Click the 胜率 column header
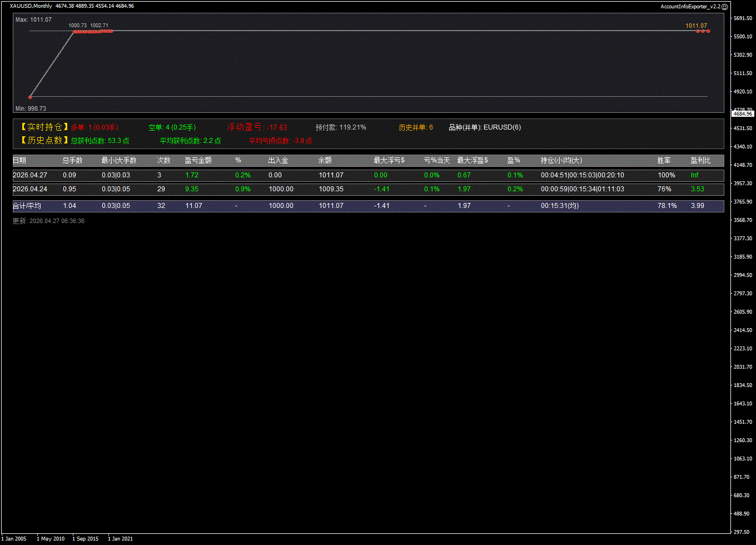The height and width of the screenshot is (545, 756). (x=664, y=161)
